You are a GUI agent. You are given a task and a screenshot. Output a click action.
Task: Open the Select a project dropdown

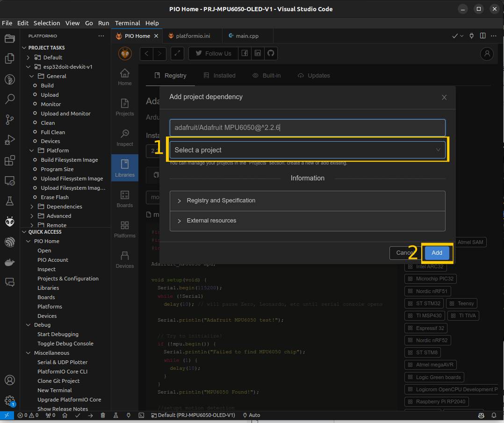307,150
